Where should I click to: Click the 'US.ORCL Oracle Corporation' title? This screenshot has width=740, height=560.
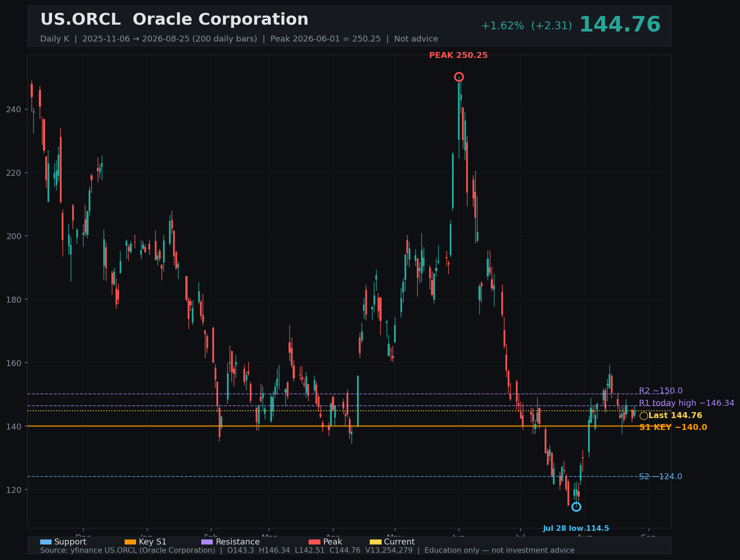click(174, 20)
